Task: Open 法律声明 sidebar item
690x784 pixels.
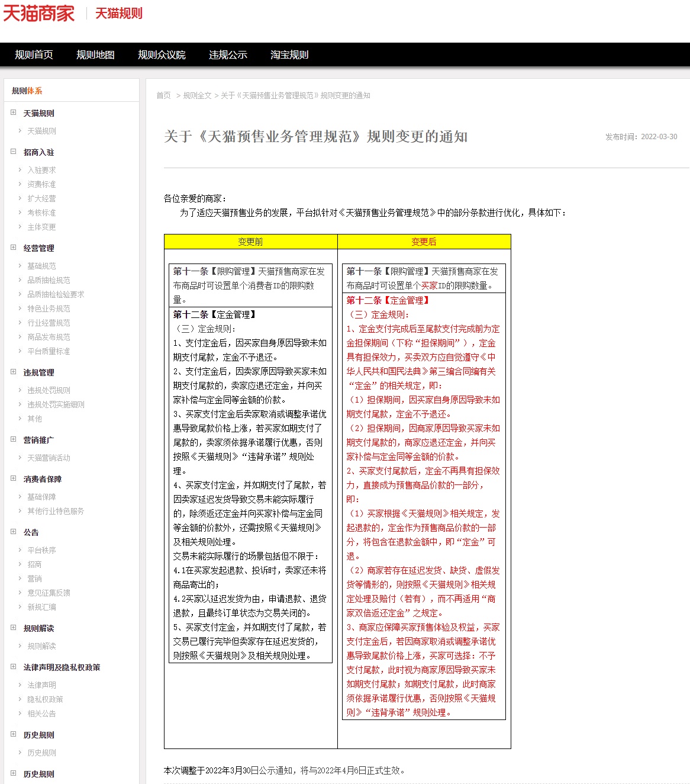Action: click(x=41, y=685)
